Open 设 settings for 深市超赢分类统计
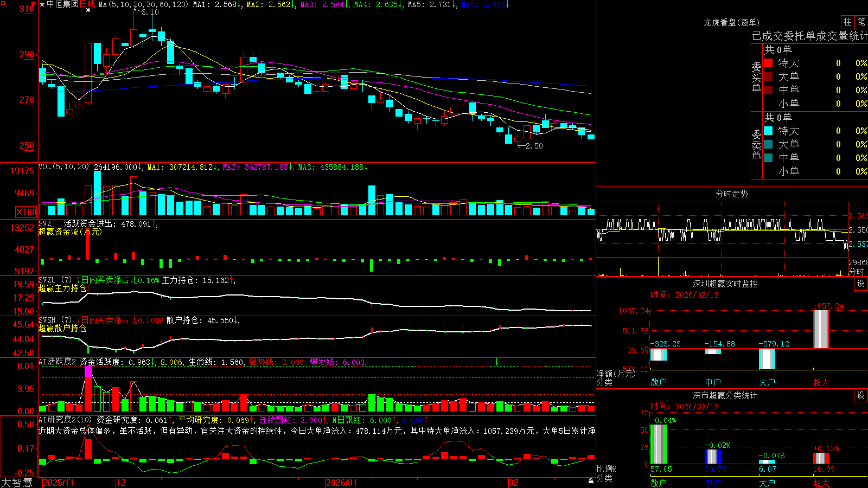This screenshot has width=868, height=488. (x=861, y=395)
